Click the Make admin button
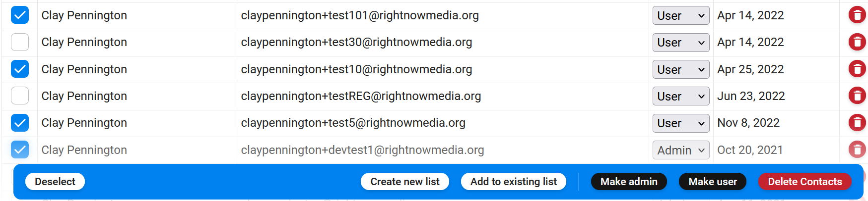 tap(629, 182)
